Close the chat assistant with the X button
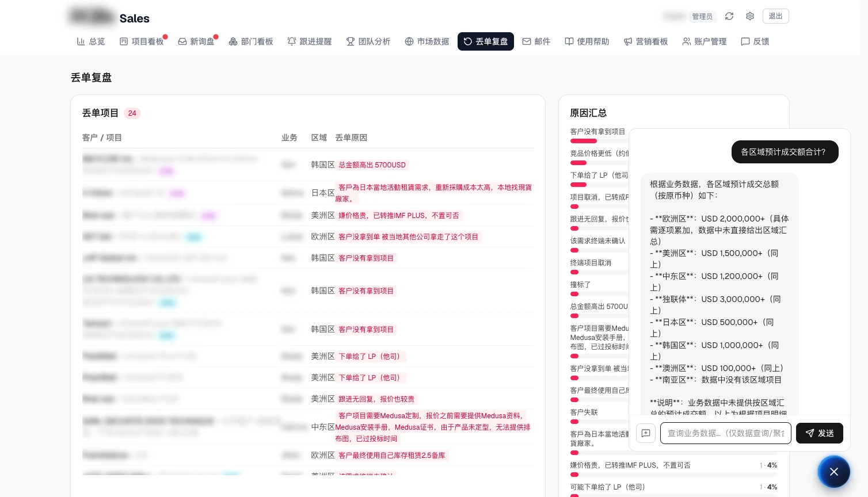This screenshot has height=497, width=868. click(834, 472)
